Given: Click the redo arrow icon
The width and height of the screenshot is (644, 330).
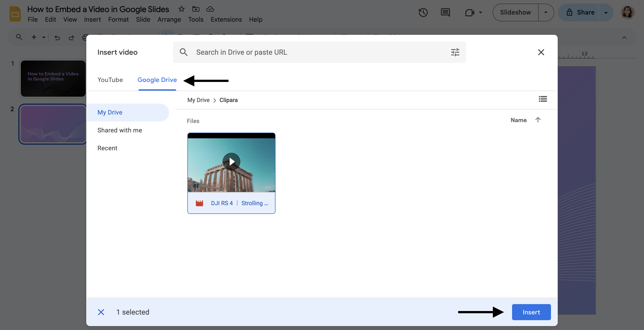Looking at the screenshot, I should pyautogui.click(x=71, y=38).
